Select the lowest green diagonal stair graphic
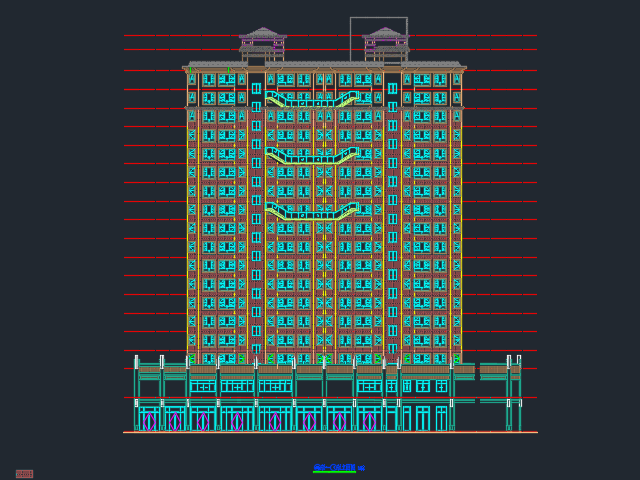 (312, 211)
